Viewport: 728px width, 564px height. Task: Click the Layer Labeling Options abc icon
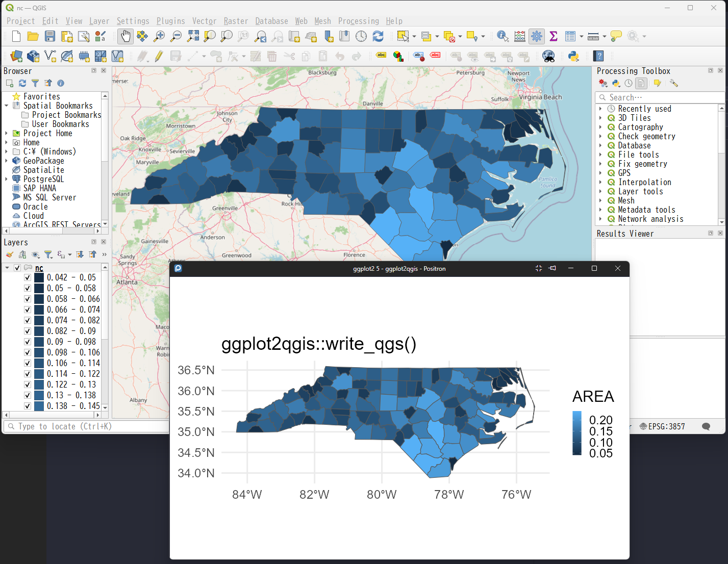click(x=381, y=56)
